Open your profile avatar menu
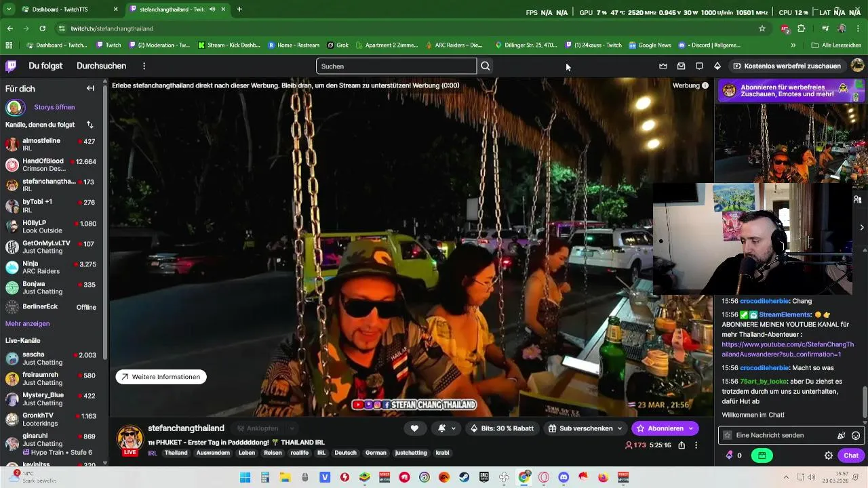Screen dimensions: 868x488 pyautogui.click(x=857, y=66)
